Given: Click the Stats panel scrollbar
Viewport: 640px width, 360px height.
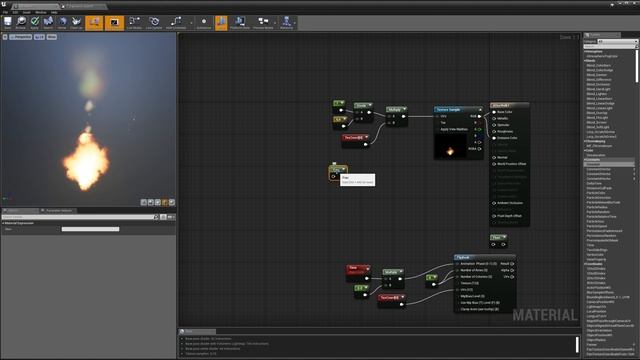Looking at the screenshot, I should (x=577, y=344).
